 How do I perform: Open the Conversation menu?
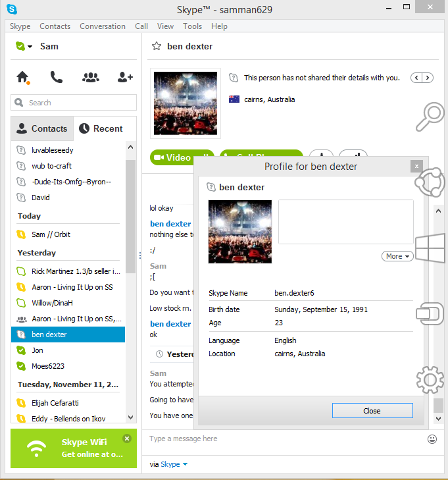pyautogui.click(x=103, y=26)
